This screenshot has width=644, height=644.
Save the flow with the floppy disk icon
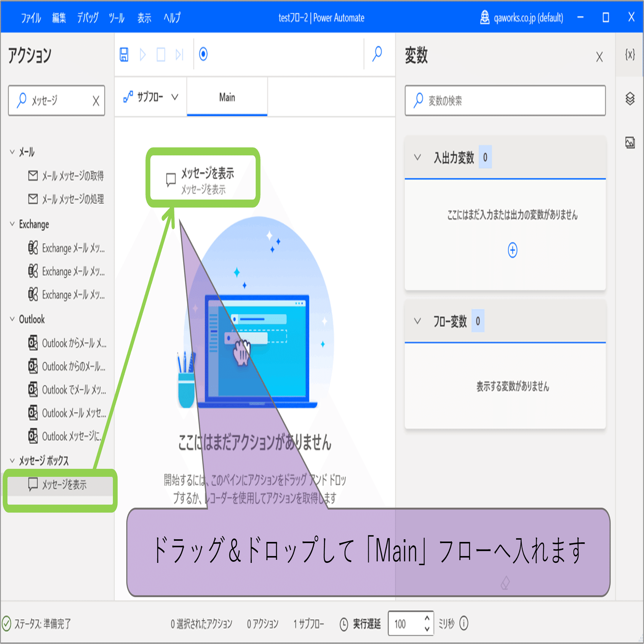click(124, 54)
